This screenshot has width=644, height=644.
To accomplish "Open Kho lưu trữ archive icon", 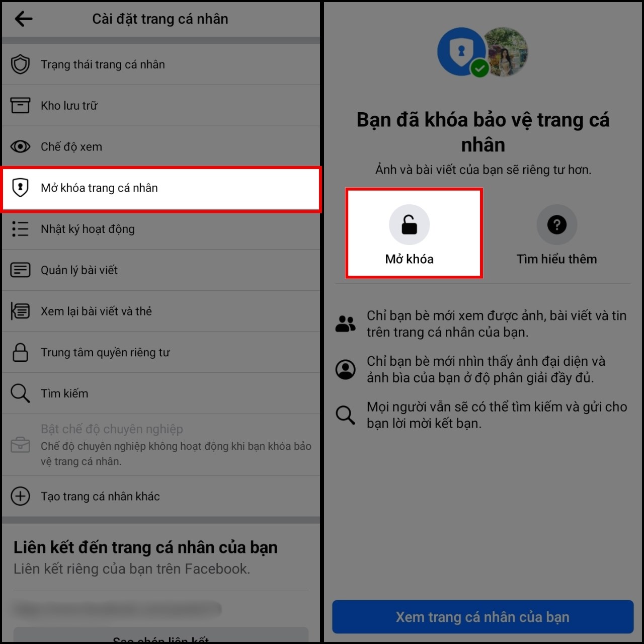I will [x=20, y=106].
